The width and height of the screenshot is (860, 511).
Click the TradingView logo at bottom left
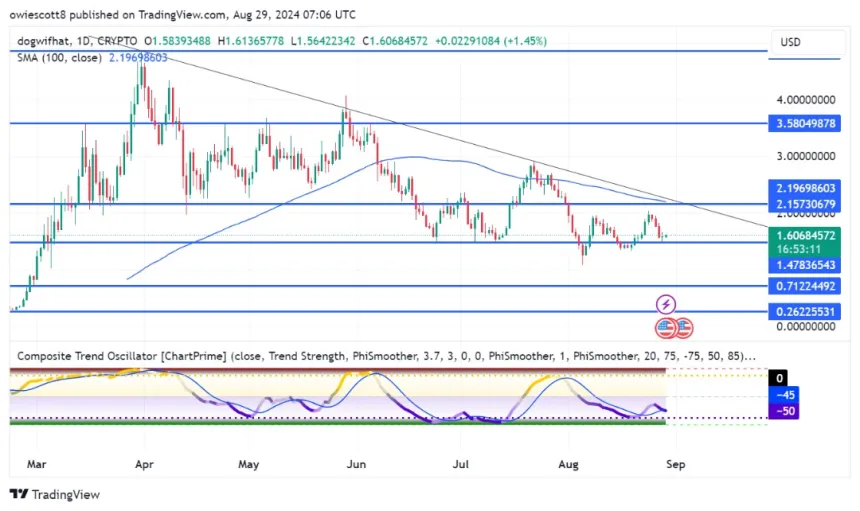[54, 494]
